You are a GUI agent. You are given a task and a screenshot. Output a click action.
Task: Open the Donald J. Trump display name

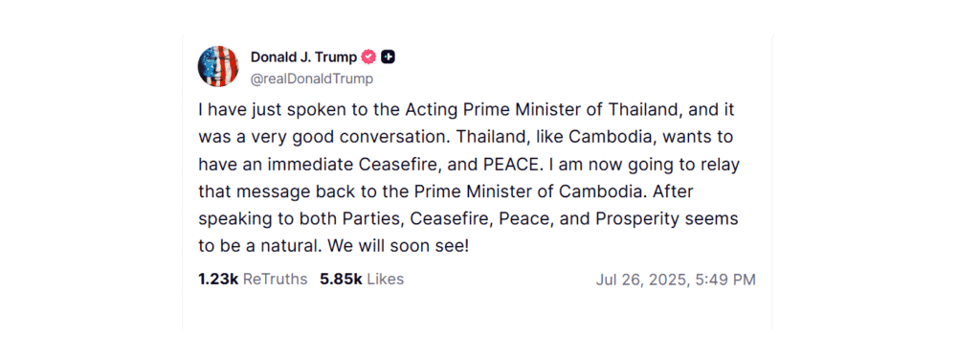point(303,56)
